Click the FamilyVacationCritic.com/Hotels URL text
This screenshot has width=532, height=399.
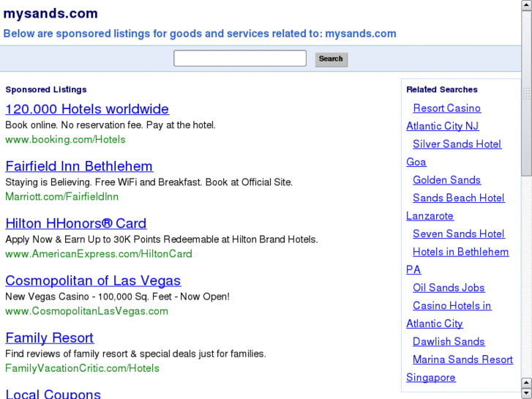(82, 368)
